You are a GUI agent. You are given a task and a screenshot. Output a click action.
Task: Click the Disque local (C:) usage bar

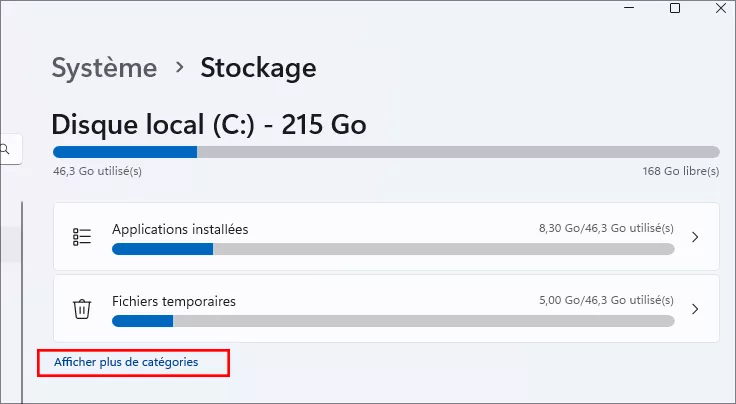tap(386, 152)
